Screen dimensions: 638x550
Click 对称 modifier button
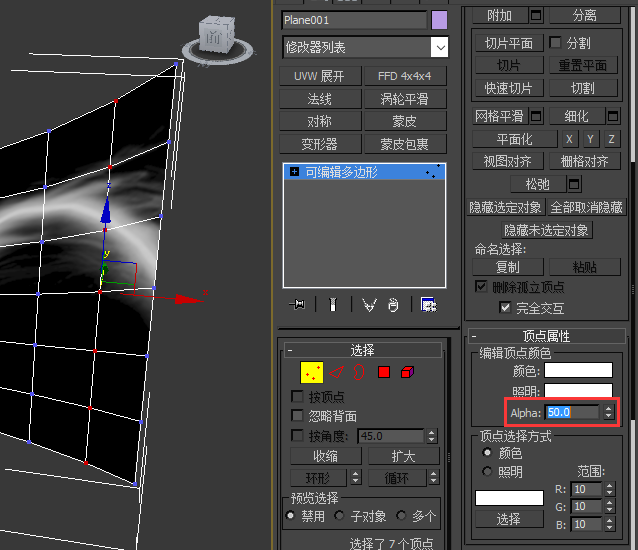point(320,121)
